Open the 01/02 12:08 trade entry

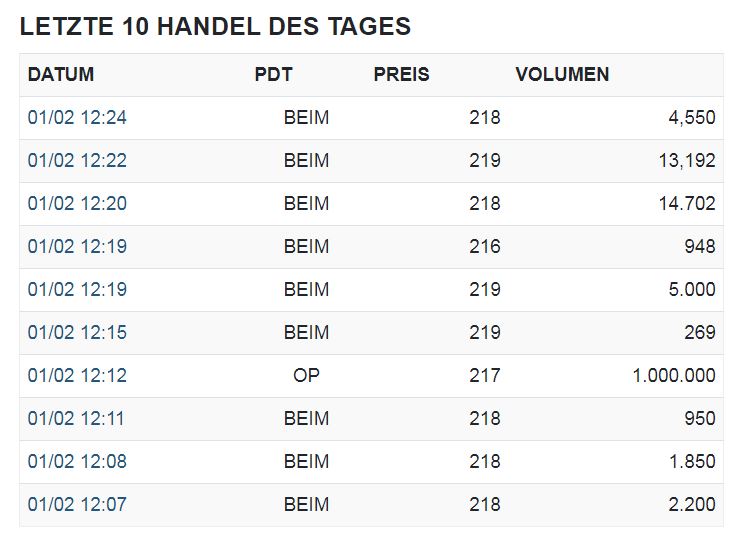[77, 462]
